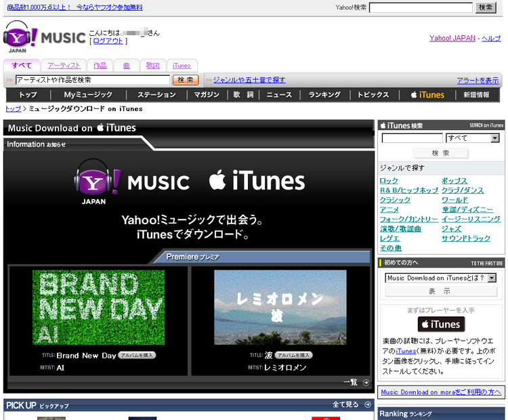
Task: Focus the Yahoo!検索 input field
Action: [x=421, y=7]
